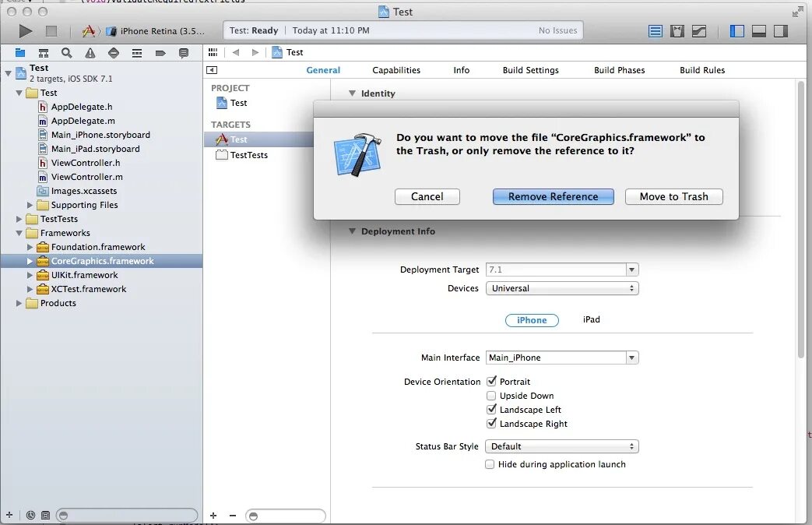This screenshot has width=812, height=525.
Task: Hide the project and targets list
Action: (212, 70)
